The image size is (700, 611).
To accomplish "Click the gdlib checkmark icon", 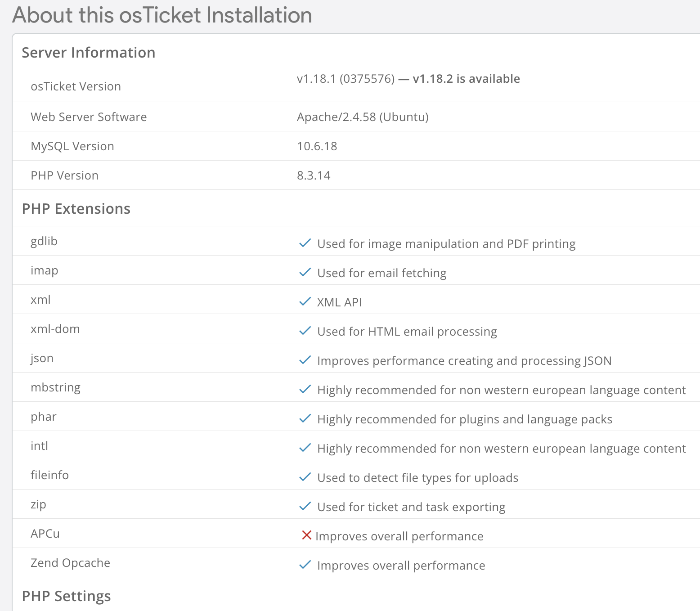I will (305, 243).
